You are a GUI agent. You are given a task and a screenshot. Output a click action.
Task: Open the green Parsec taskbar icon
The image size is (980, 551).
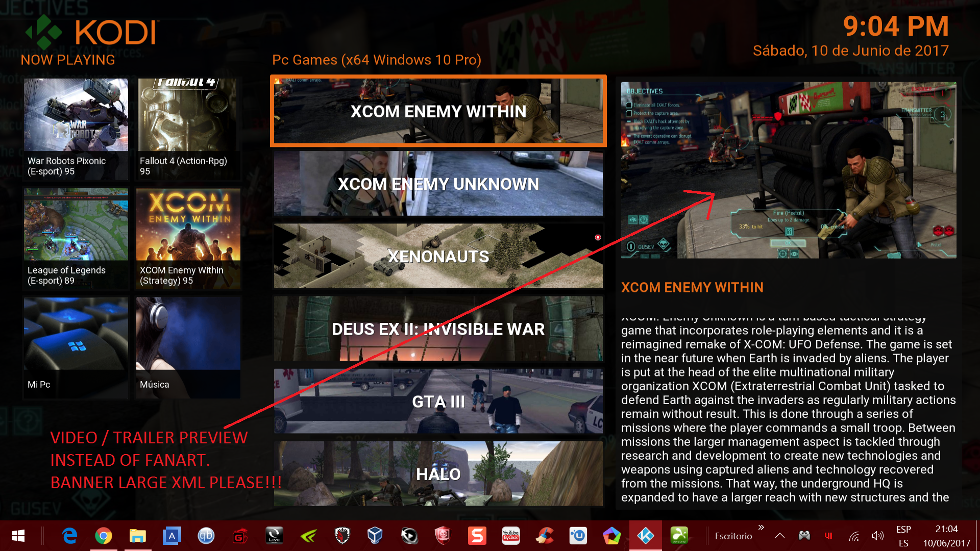coord(679,536)
